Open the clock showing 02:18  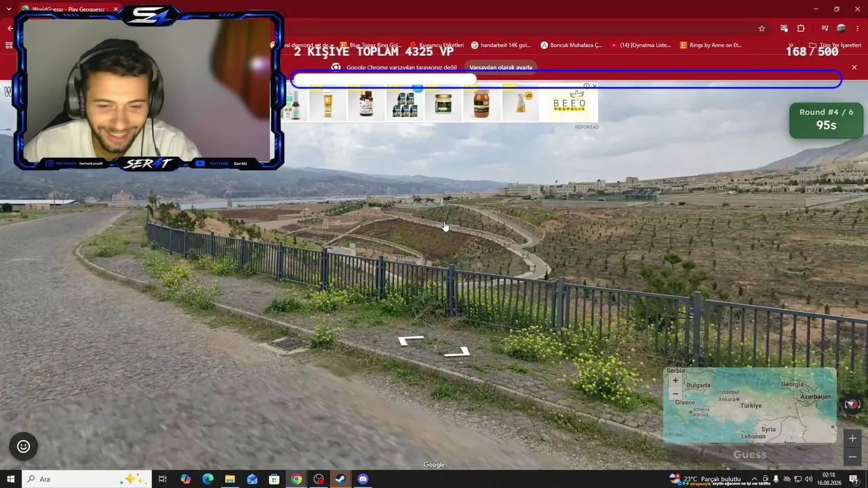point(829,479)
